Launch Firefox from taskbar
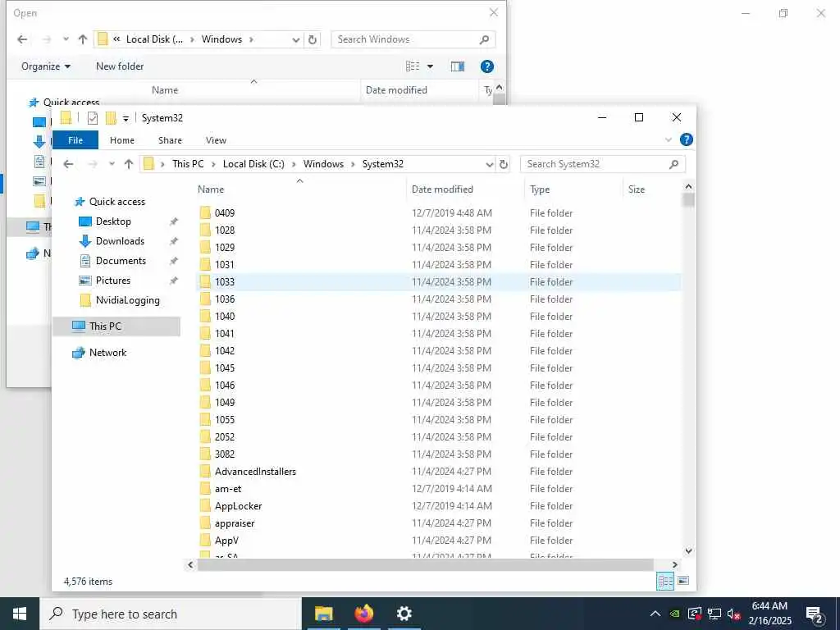 pyautogui.click(x=363, y=614)
